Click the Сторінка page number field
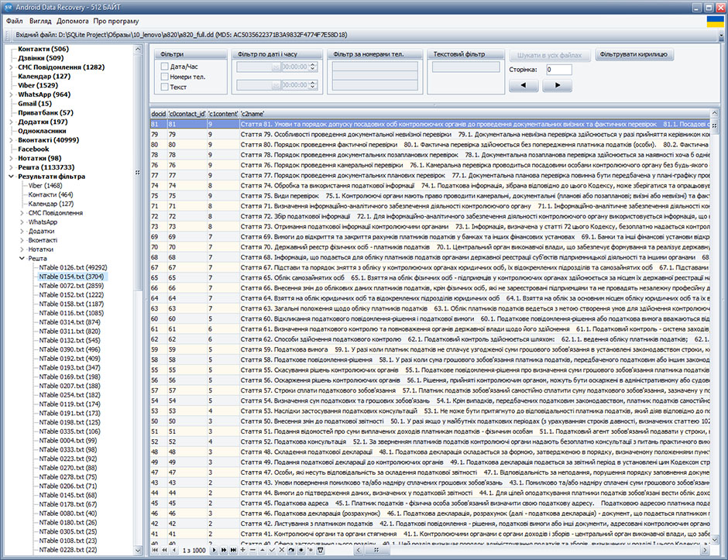Viewport: 728px width, 560px height. click(x=558, y=70)
